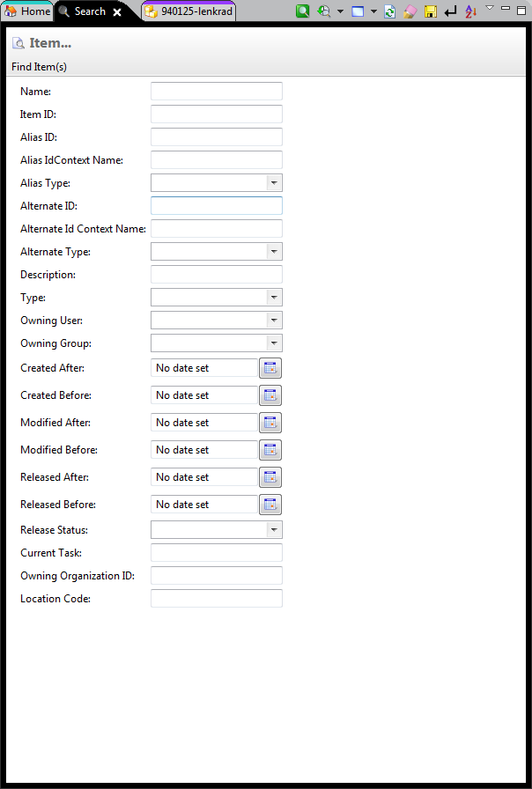Open calendar for Released Before date
Viewport: 532px width, 789px height.
(270, 505)
